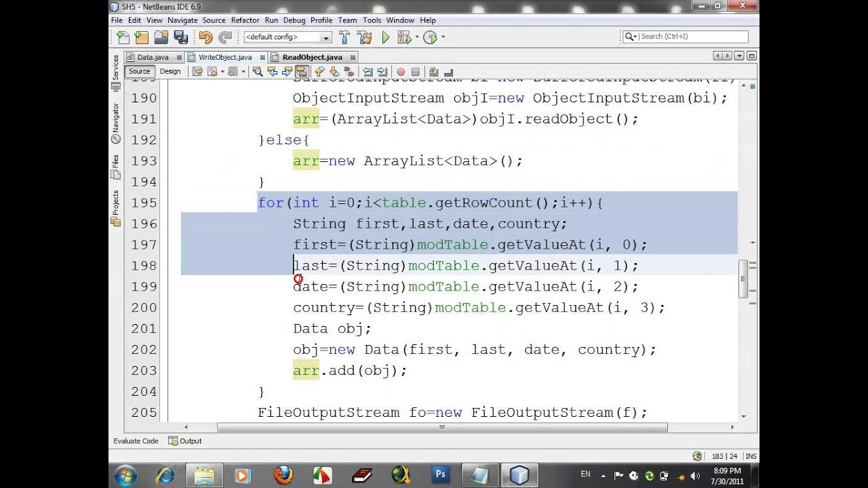The image size is (868, 488).
Task: Click the Build Main Project hammer icon
Action: tap(344, 37)
